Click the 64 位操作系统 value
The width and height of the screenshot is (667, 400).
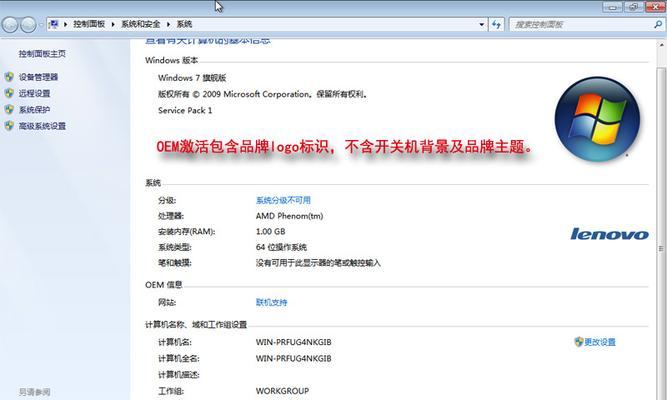(x=281, y=247)
